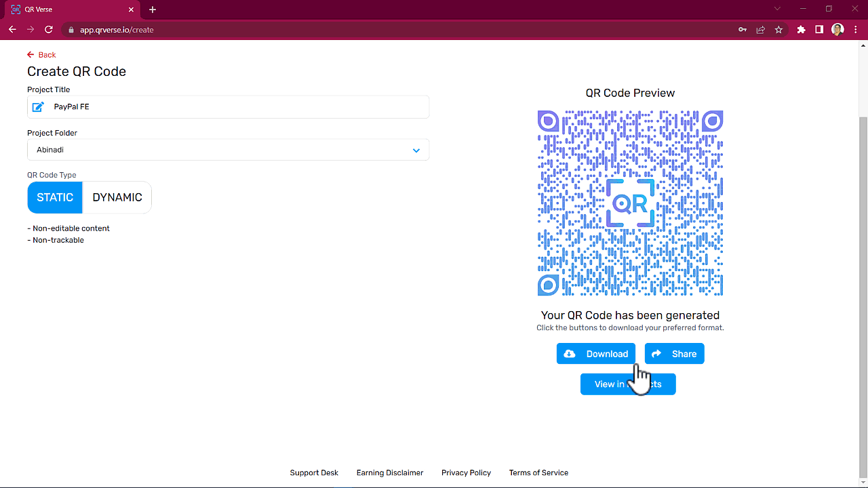Click the password key icon in address bar
This screenshot has width=868, height=488.
click(x=743, y=30)
